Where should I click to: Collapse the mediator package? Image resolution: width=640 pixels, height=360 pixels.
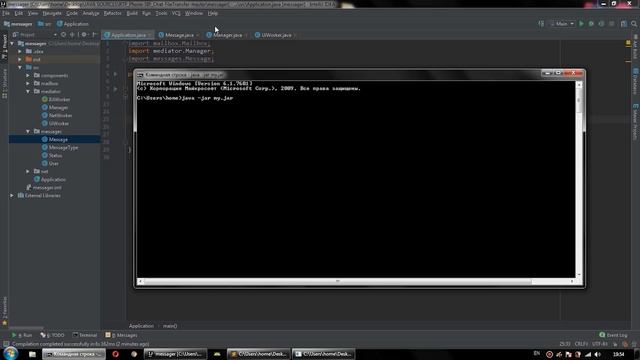click(28, 91)
